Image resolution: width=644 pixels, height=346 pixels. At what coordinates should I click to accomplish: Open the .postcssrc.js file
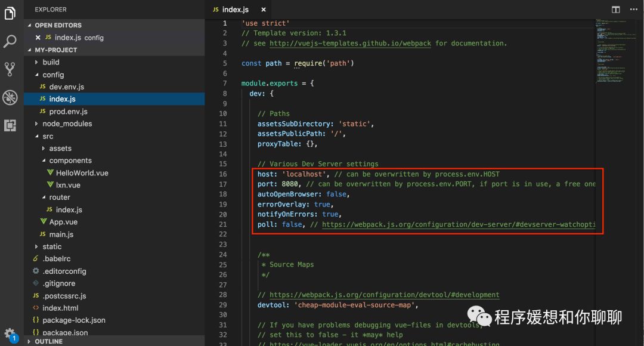click(64, 296)
